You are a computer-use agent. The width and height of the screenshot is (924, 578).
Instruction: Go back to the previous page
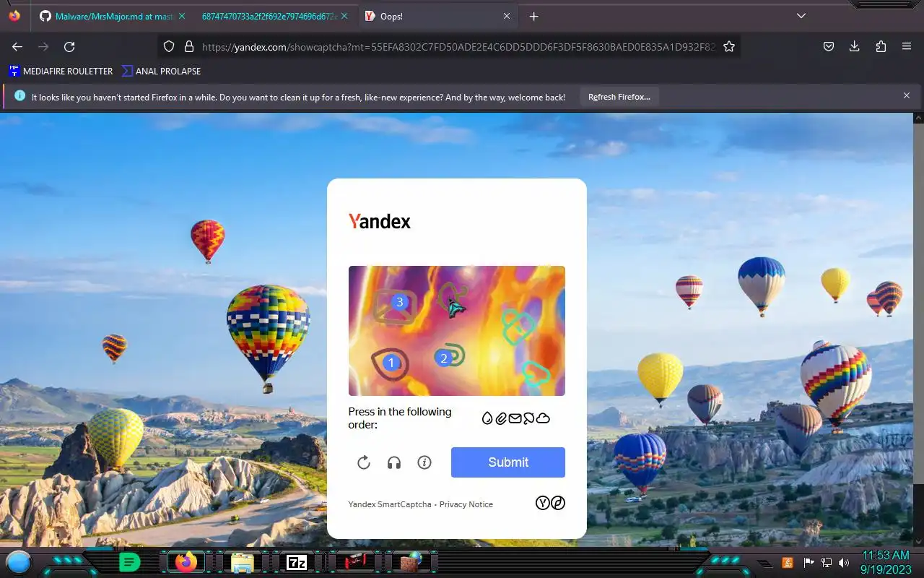(x=17, y=46)
